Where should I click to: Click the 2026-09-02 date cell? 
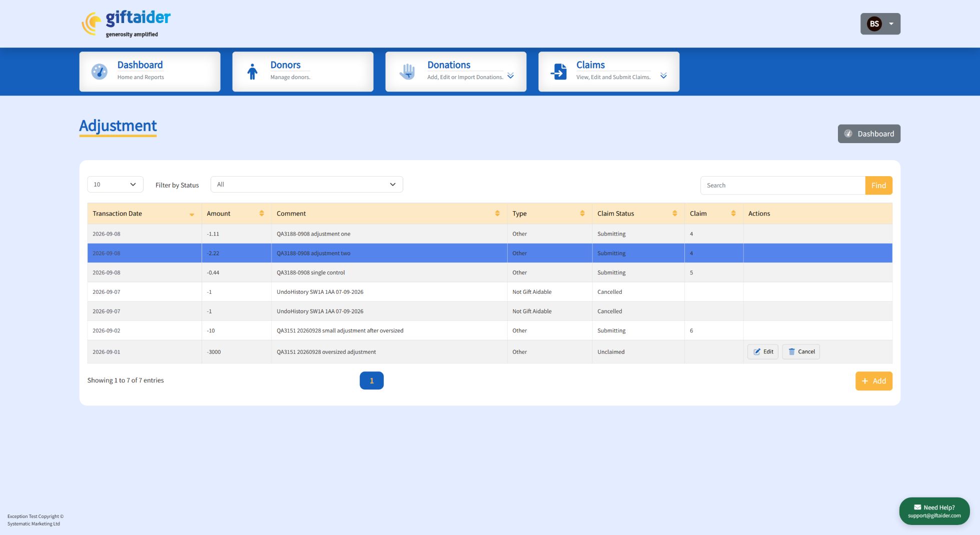click(x=144, y=331)
